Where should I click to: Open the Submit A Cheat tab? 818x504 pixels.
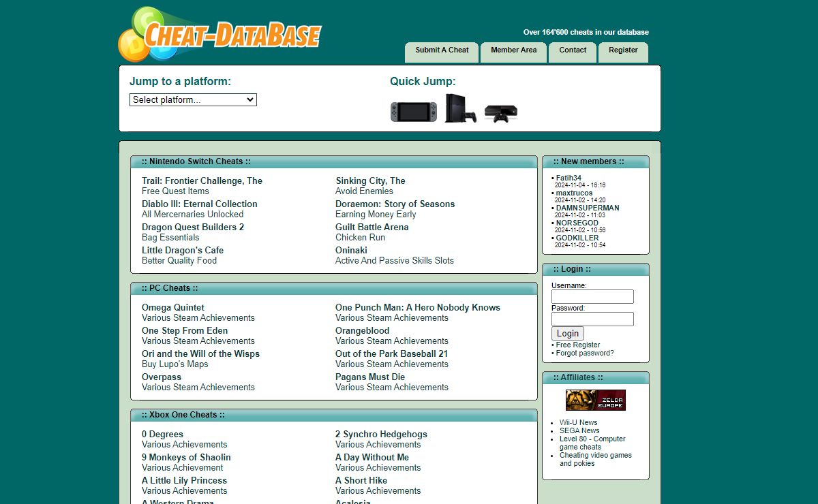click(442, 52)
